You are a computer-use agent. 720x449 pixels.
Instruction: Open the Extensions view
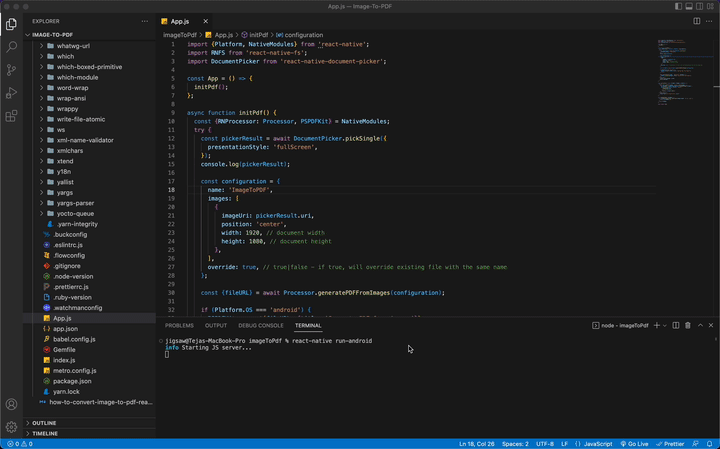(11, 116)
